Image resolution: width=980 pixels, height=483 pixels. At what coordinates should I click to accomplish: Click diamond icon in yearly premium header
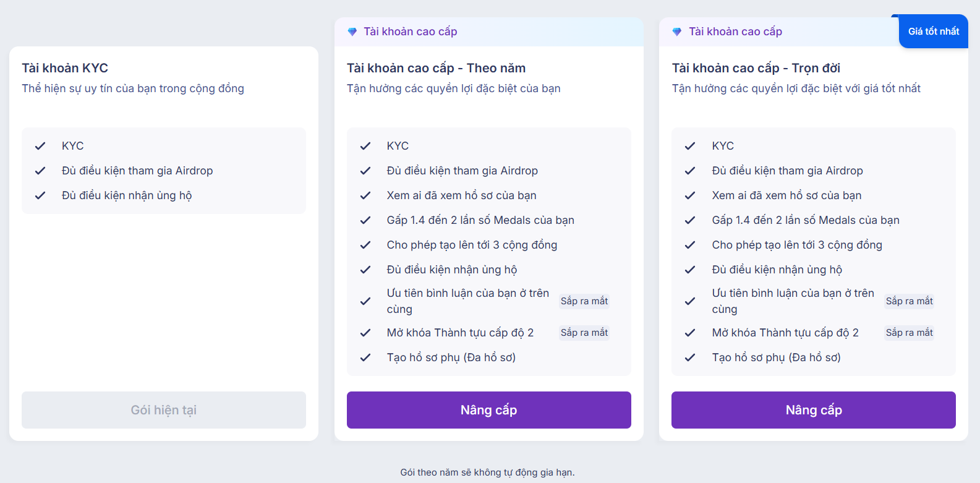(352, 32)
